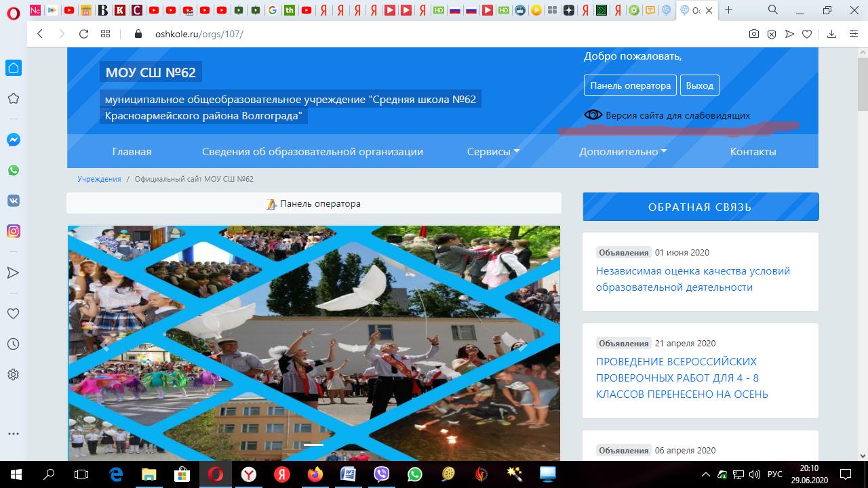Image resolution: width=868 pixels, height=488 pixels.
Task: Open Settings gear in sidebar
Action: [13, 374]
